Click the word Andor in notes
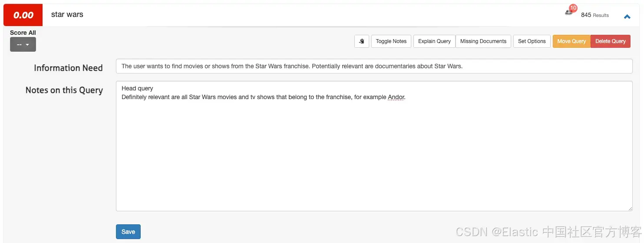Screen dimensions: 644x243 tap(396, 97)
